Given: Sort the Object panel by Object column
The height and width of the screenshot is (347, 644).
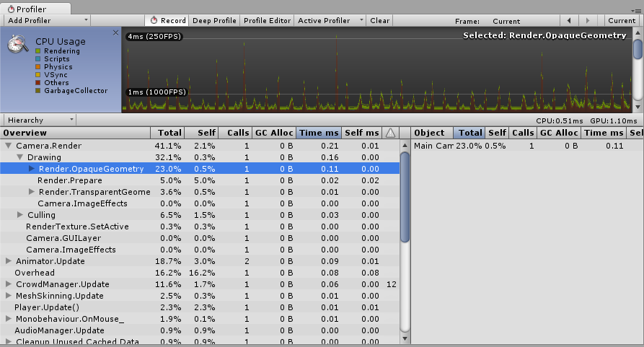Looking at the screenshot, I should point(432,133).
